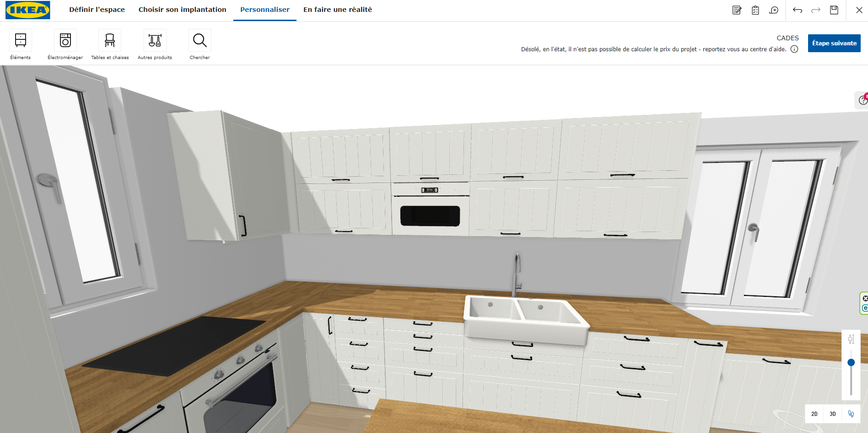
Task: Open Autres produits catalog
Action: click(x=155, y=44)
